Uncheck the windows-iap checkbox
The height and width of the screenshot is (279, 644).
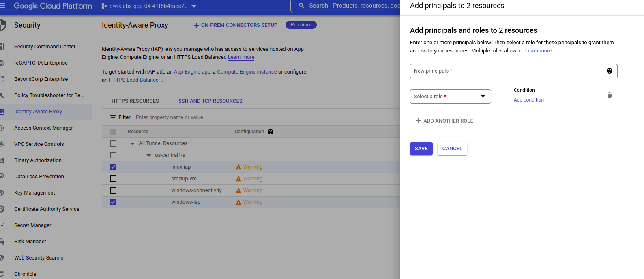pos(113,202)
